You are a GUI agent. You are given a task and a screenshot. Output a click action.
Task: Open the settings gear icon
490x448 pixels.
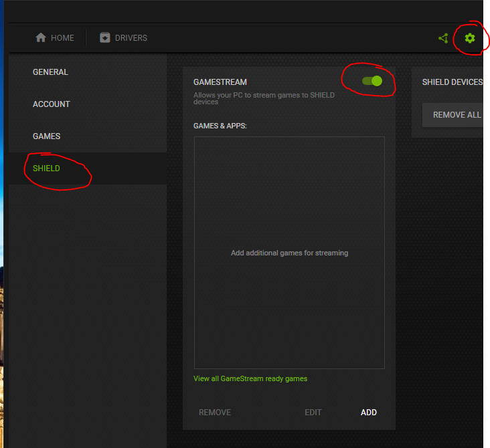(470, 38)
